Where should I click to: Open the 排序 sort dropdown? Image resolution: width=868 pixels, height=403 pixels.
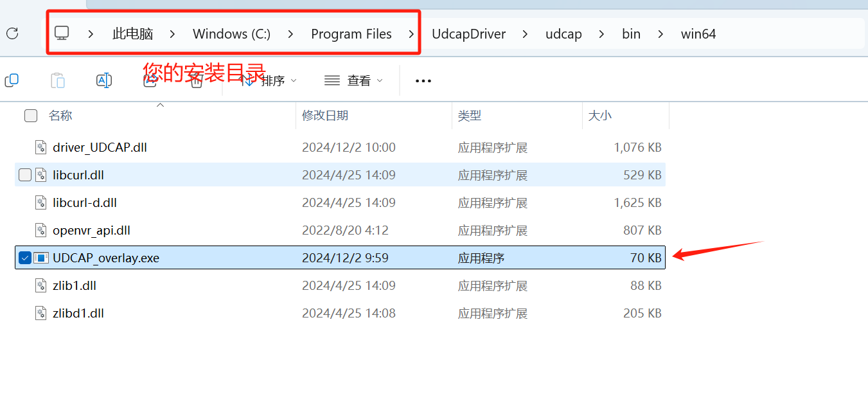tap(269, 81)
